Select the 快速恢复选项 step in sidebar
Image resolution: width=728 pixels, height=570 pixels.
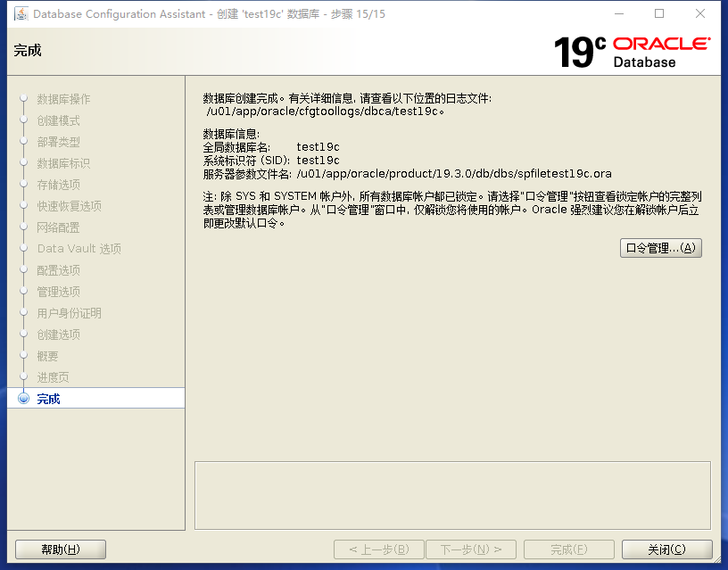[70, 206]
